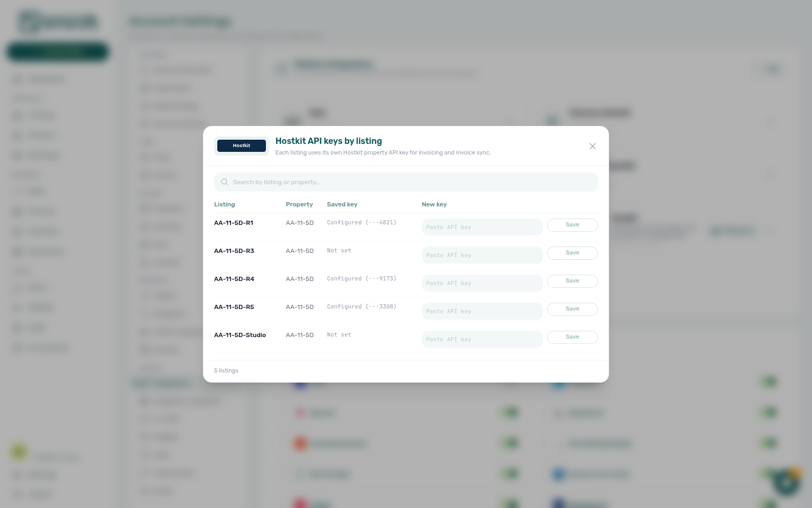The image size is (812, 508).
Task: Click the Hostkit API keys by listing title
Action: [329, 141]
